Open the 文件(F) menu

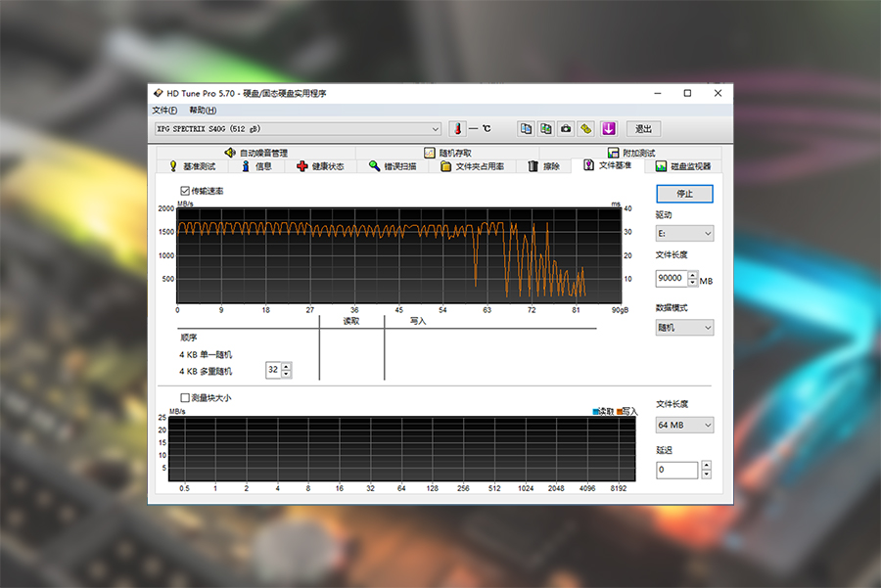point(164,111)
